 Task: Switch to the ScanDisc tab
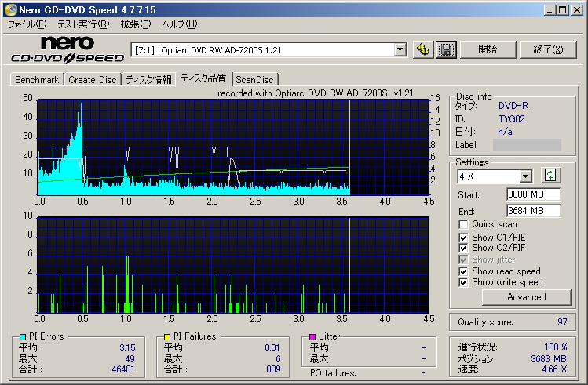point(254,80)
